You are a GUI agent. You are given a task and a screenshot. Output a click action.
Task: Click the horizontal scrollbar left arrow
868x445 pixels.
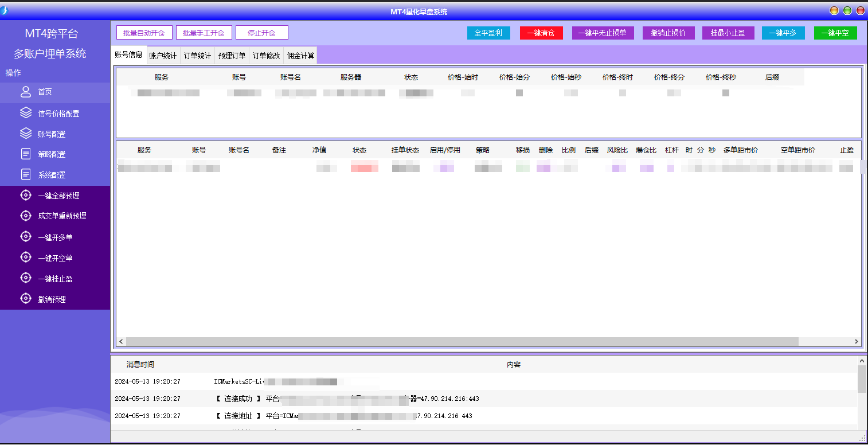pyautogui.click(x=121, y=342)
